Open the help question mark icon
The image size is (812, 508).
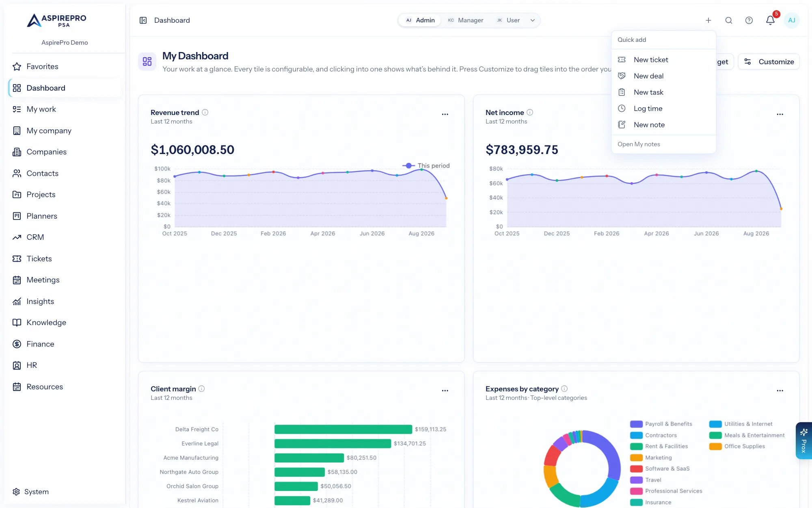tap(749, 20)
